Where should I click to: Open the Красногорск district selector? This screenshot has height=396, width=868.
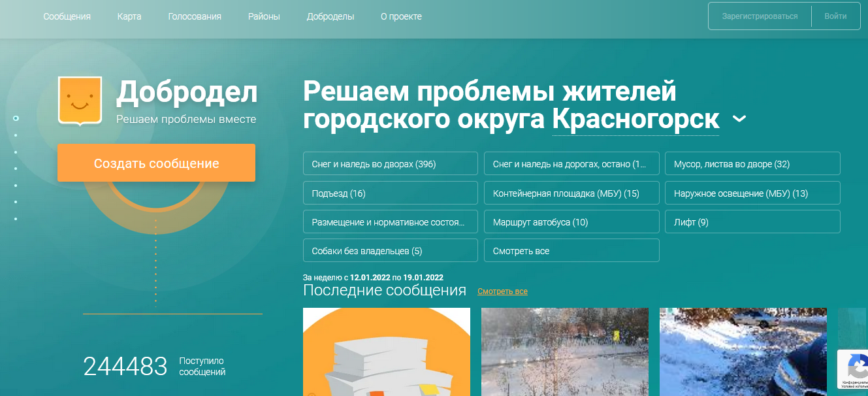click(635, 120)
